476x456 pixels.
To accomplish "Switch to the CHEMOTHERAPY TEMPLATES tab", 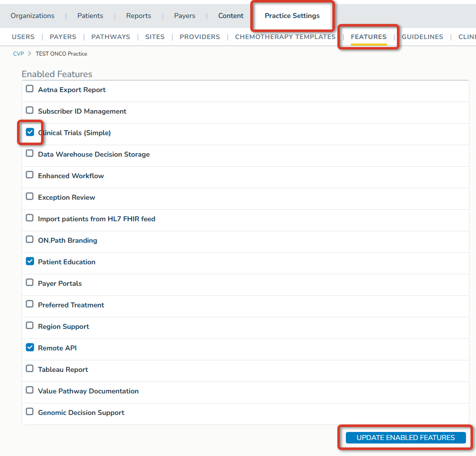I will [285, 37].
